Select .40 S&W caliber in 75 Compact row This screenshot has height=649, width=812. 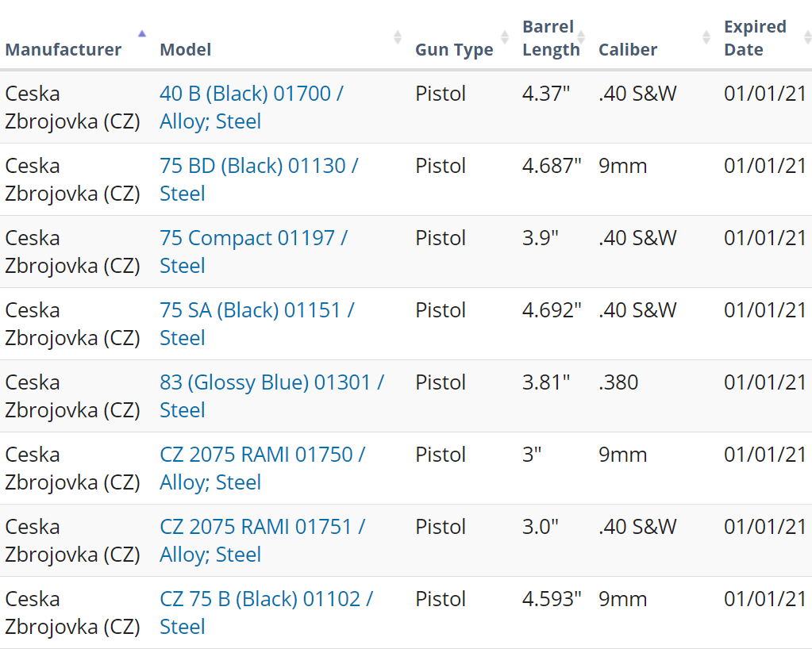[637, 238]
